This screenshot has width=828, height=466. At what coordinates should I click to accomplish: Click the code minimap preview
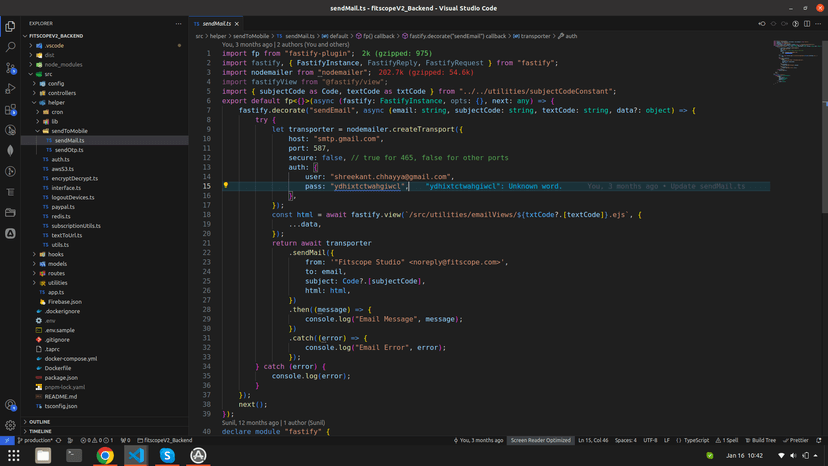pos(795,62)
